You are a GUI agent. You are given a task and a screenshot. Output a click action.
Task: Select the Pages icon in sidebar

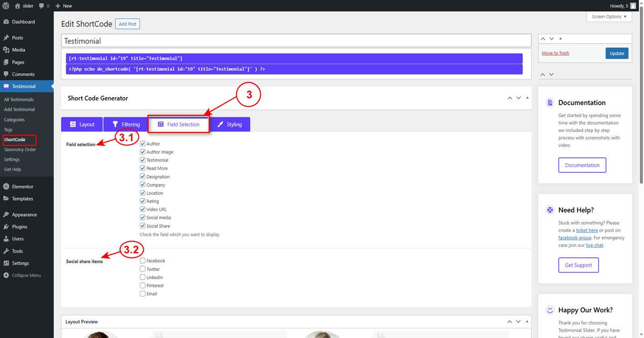[6, 62]
